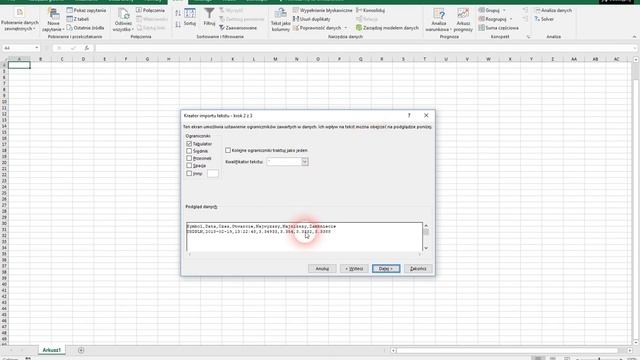
Task: Uncheck the Tabulator delimiter checkbox
Action: [189, 144]
